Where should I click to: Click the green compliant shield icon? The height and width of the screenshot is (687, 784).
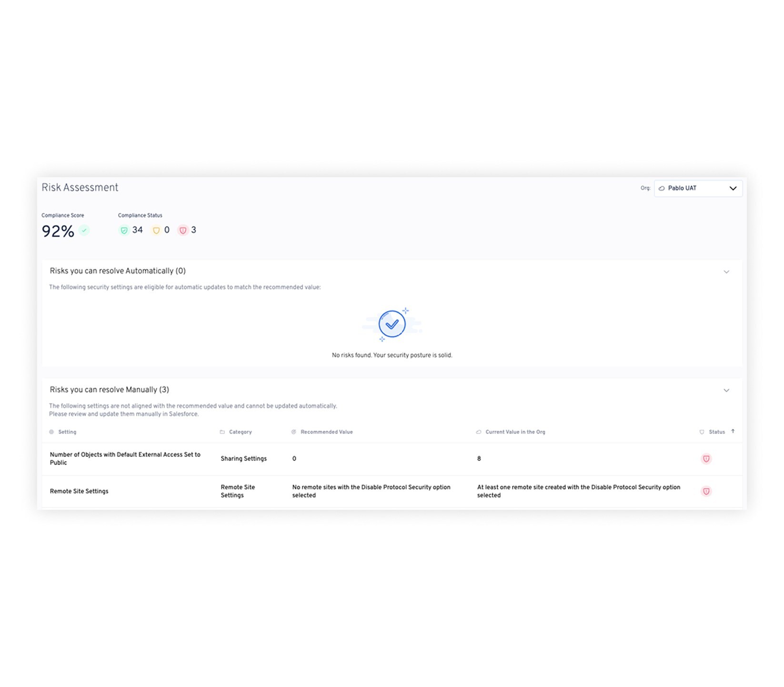click(124, 231)
